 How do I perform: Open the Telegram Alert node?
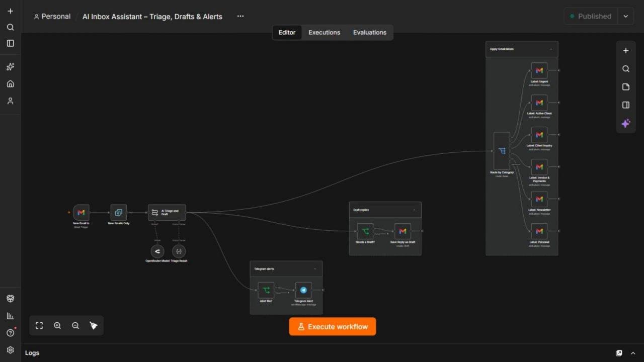303,290
